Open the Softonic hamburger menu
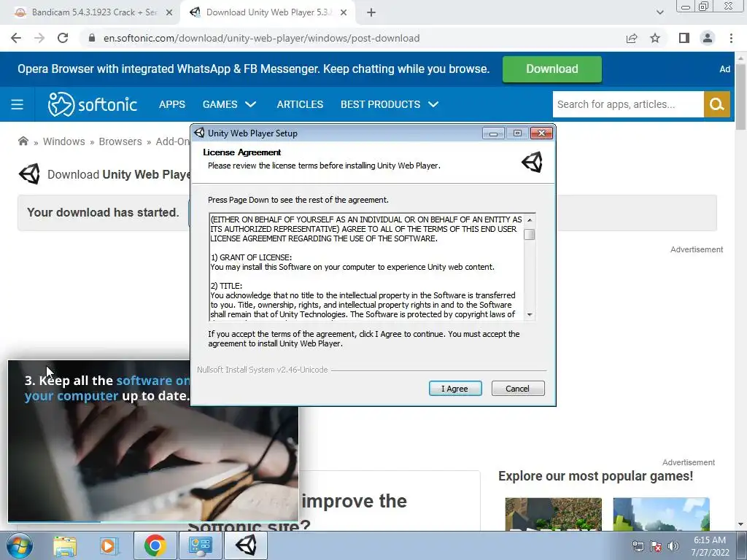 point(18,104)
